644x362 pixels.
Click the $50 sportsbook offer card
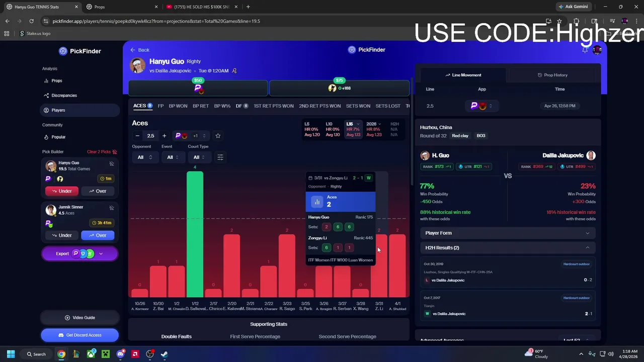click(198, 88)
